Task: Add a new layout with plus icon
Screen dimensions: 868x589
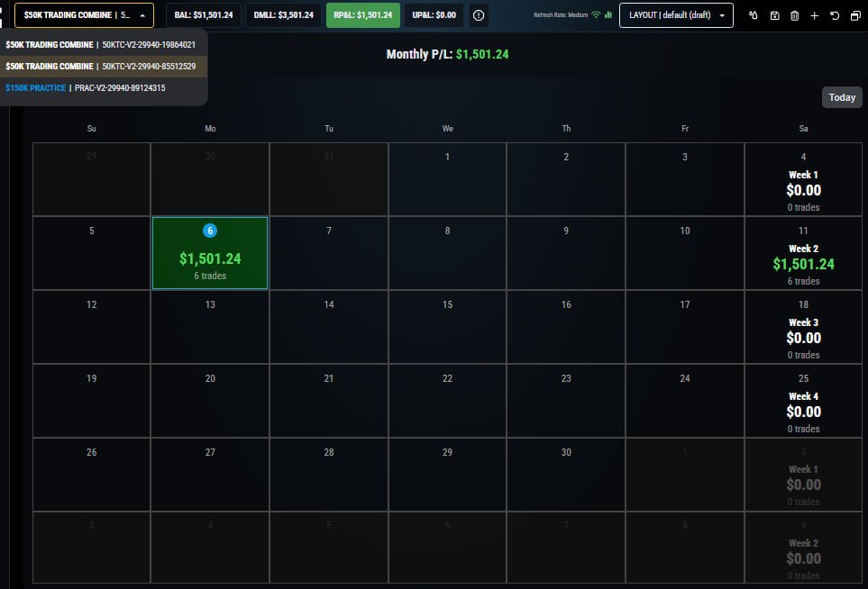Action: pyautogui.click(x=814, y=15)
